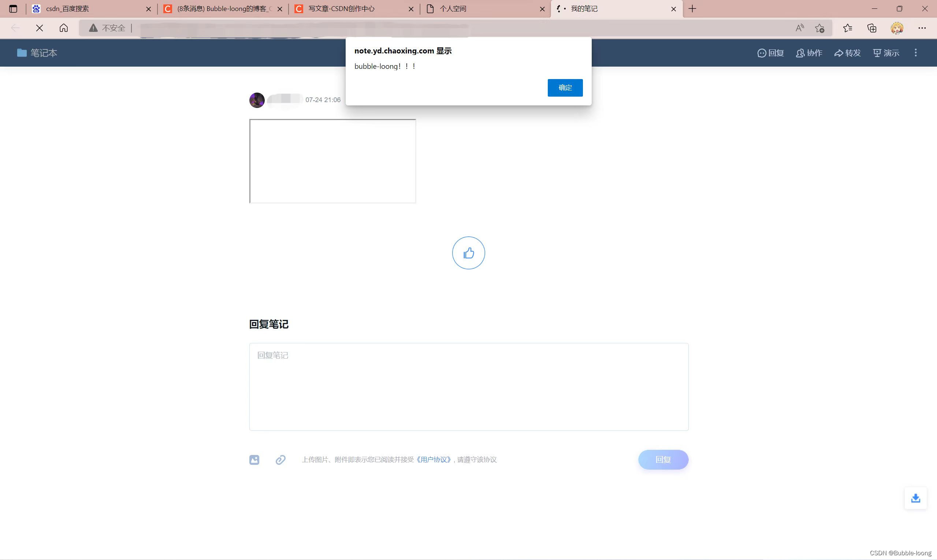
Task: Open the header three-dot more menu
Action: (915, 53)
